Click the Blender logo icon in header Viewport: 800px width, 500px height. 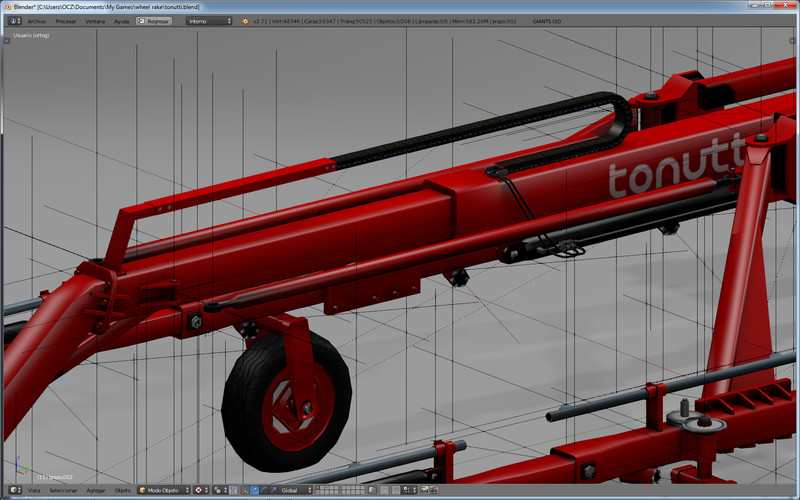(245, 20)
